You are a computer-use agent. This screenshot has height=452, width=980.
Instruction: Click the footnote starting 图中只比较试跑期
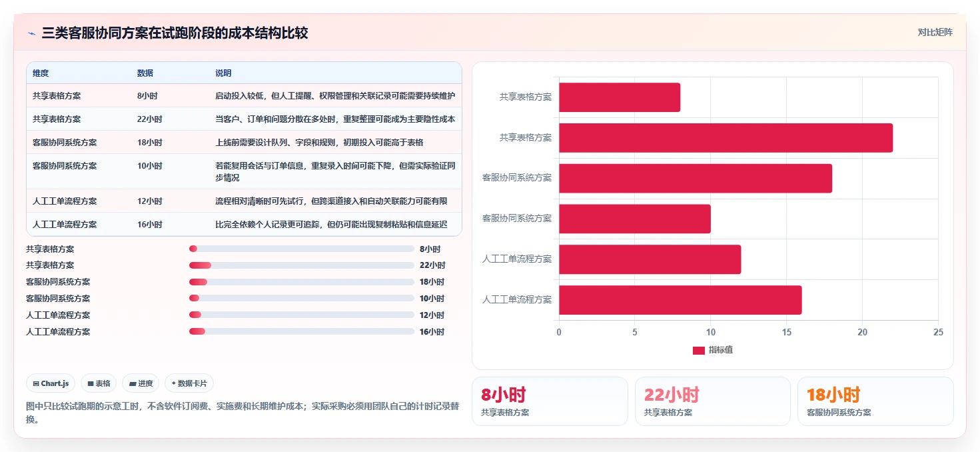tap(243, 413)
